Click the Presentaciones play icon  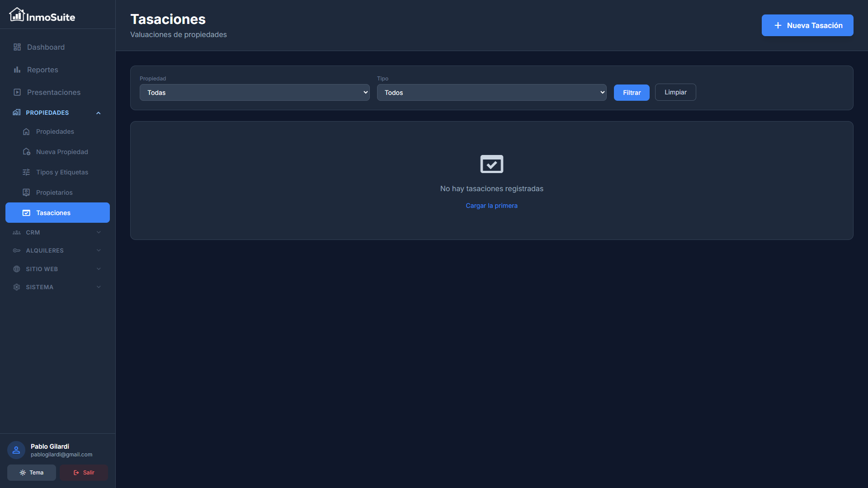[x=17, y=92]
